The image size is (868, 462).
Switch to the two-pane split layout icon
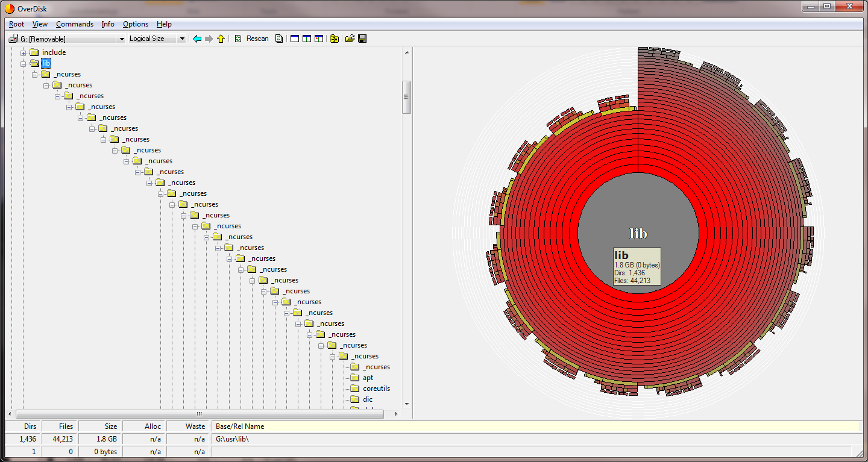(x=306, y=39)
